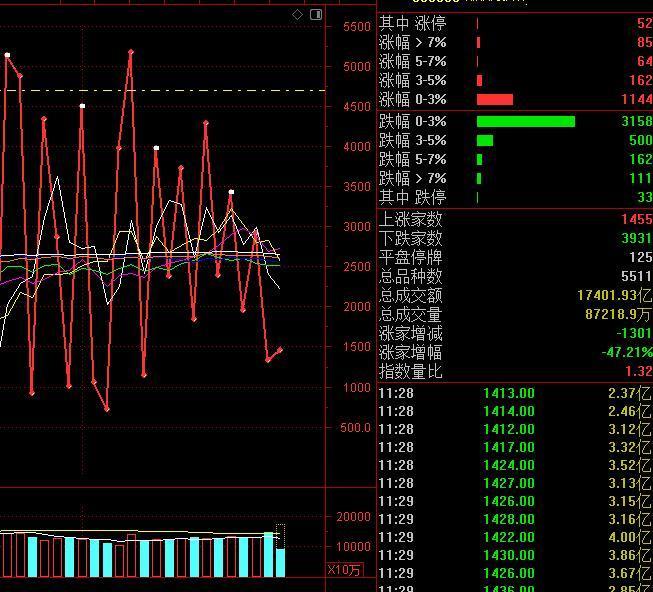Select the tick row with price 1412.00

[516, 429]
